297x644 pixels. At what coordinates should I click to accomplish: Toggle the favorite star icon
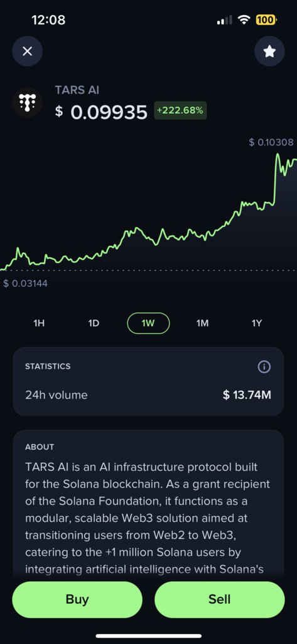(269, 51)
